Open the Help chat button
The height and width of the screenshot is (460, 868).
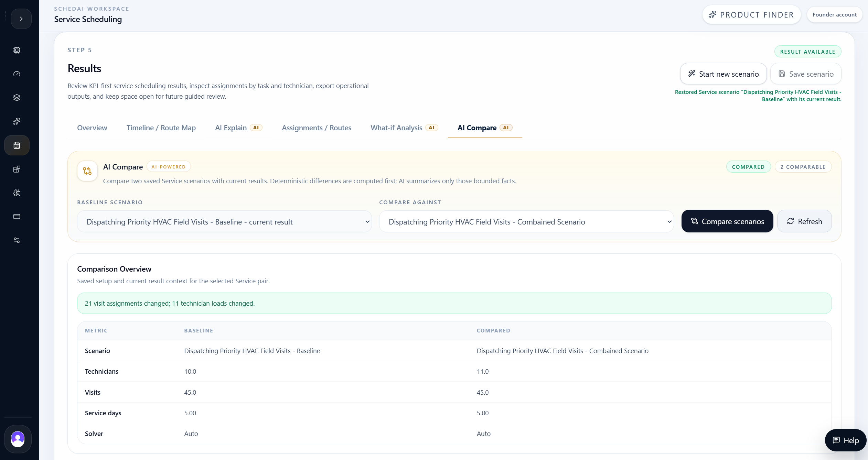pyautogui.click(x=845, y=440)
